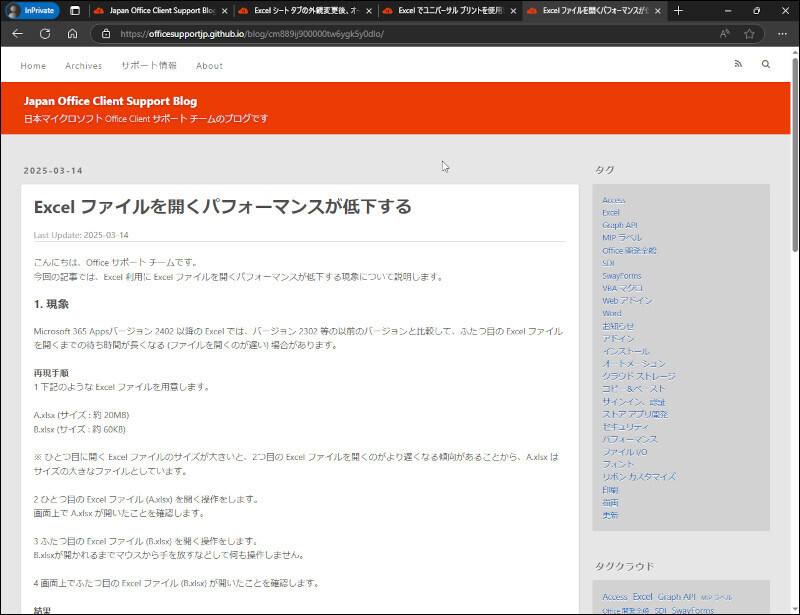800x615 pixels.
Task: Open the お知らせ tag link
Action: [618, 326]
